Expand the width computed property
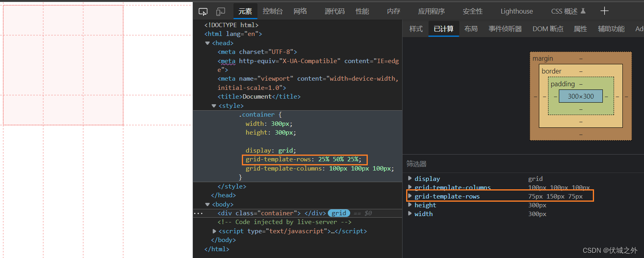 click(x=410, y=213)
